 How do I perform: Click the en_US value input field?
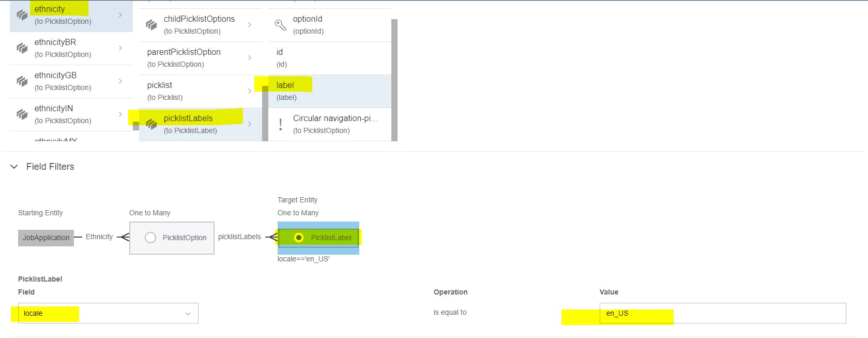[723, 313]
